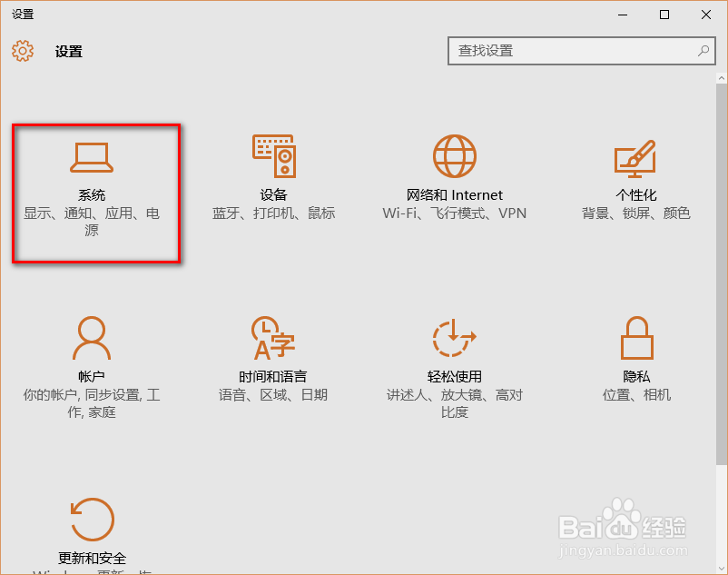Click the description 蓝牙、打印机、鼠标
The height and width of the screenshot is (575, 728).
pyautogui.click(x=273, y=213)
